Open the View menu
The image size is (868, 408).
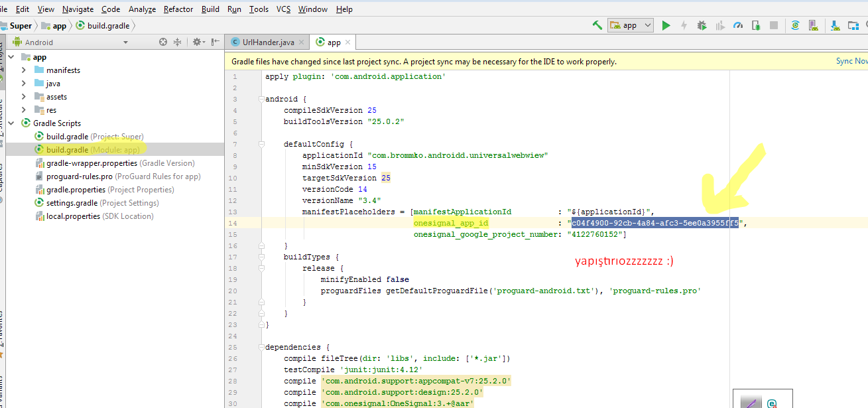pyautogui.click(x=46, y=9)
